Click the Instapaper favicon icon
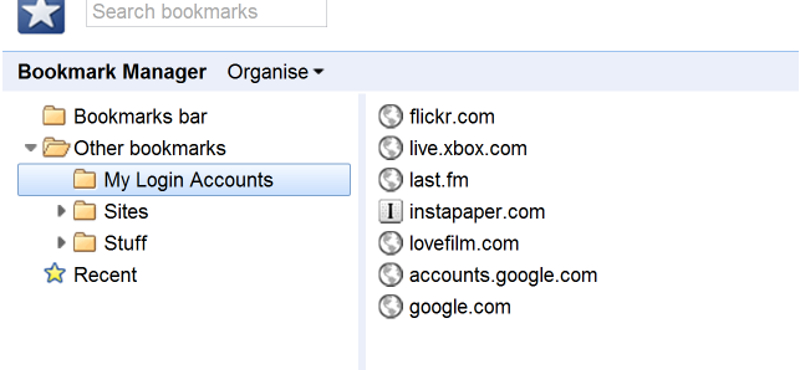 pyautogui.click(x=390, y=212)
